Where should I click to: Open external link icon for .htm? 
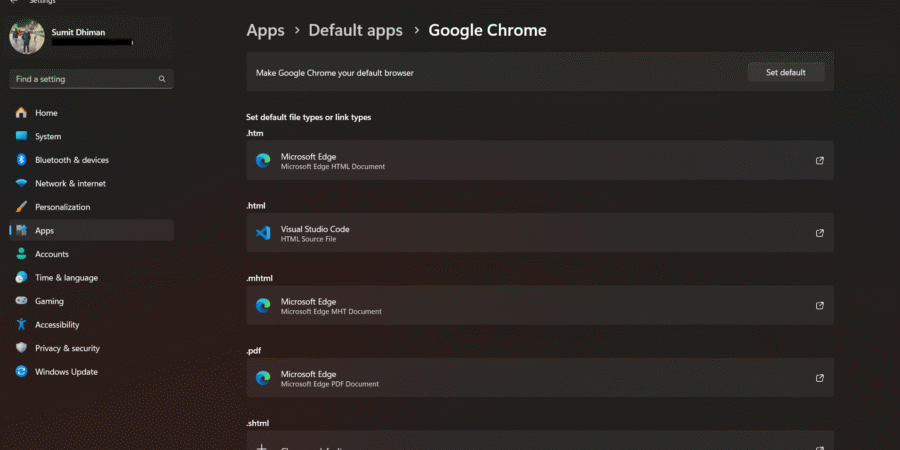820,161
